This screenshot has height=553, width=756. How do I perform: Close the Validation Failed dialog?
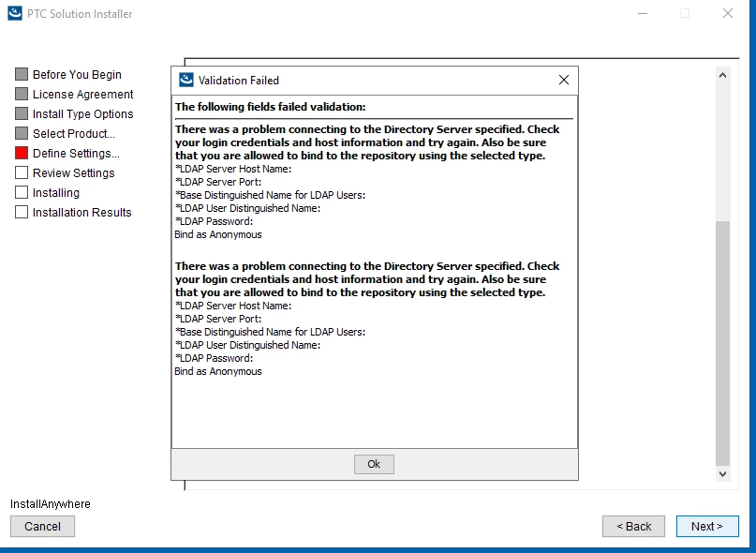pyautogui.click(x=564, y=80)
